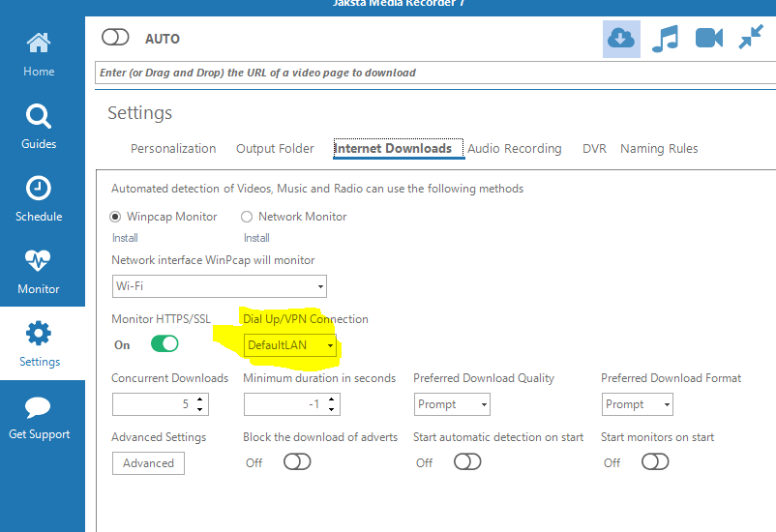
Task: Enable Block the download of adverts
Action: pyautogui.click(x=297, y=462)
